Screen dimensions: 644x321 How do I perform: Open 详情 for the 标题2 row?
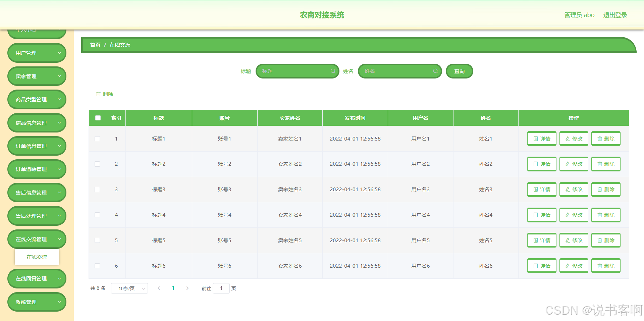pos(542,164)
